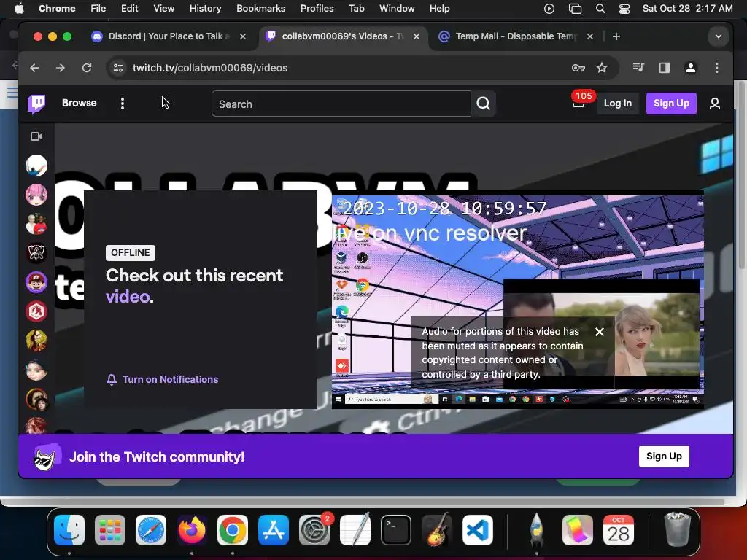Click the page vertical scrollbar
Image resolution: width=747 pixels, height=560 pixels.
pos(741,176)
